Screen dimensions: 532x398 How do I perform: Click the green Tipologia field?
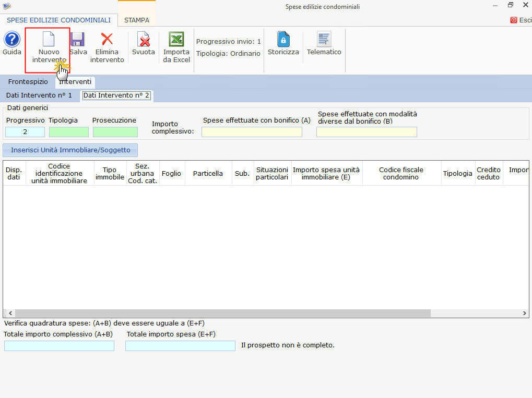69,132
